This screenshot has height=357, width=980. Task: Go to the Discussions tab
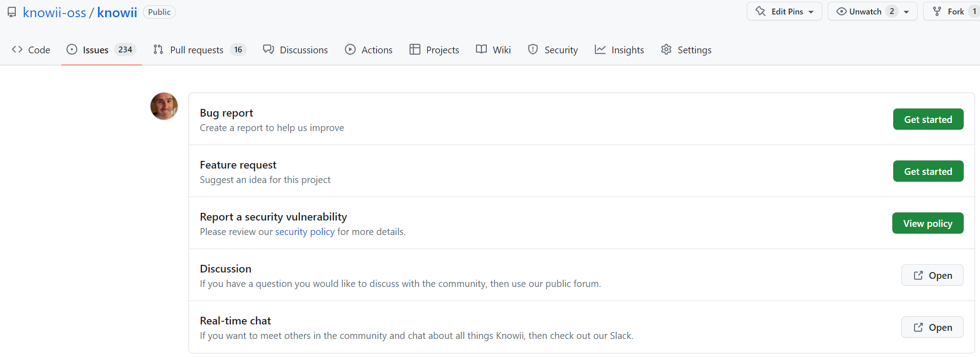pos(295,50)
